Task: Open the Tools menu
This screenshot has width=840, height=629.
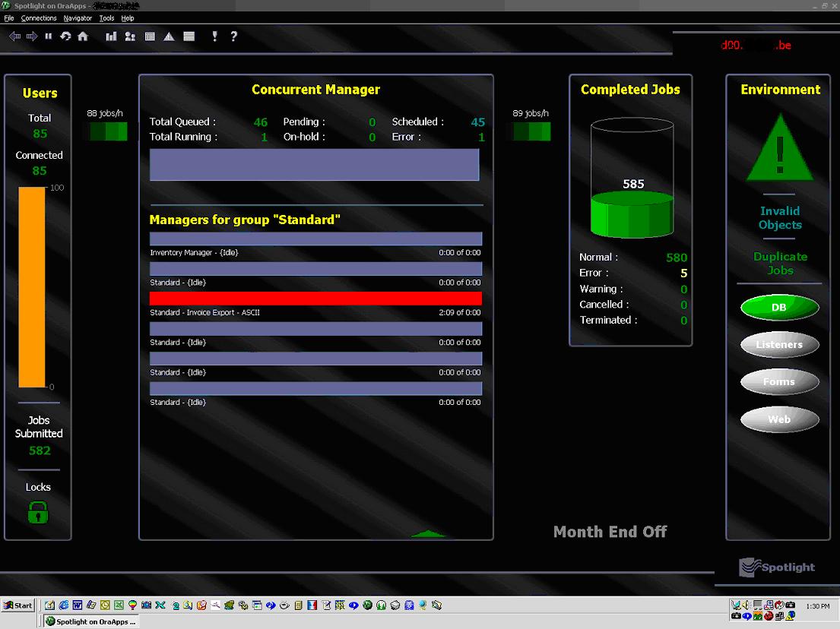Action: coord(106,18)
